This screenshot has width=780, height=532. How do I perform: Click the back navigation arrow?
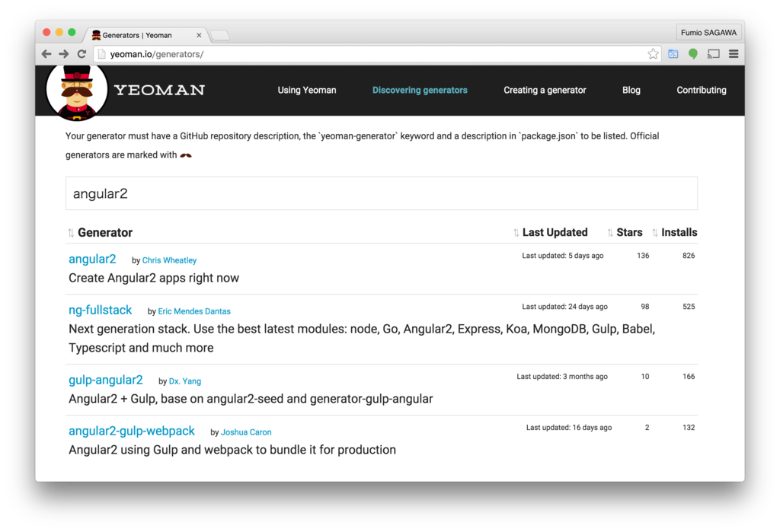tap(46, 54)
